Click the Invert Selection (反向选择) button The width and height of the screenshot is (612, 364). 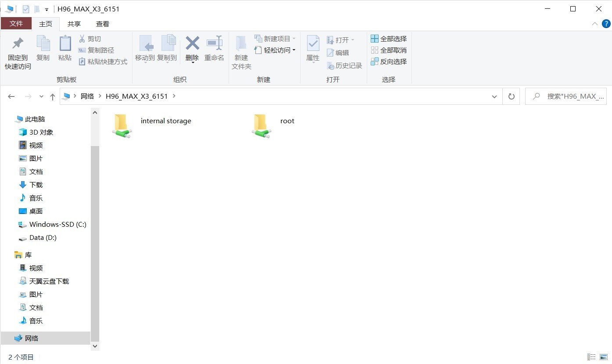(389, 62)
